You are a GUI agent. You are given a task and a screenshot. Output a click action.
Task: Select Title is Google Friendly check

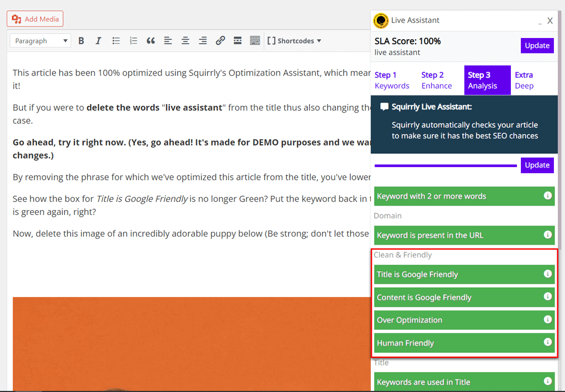[x=464, y=275]
